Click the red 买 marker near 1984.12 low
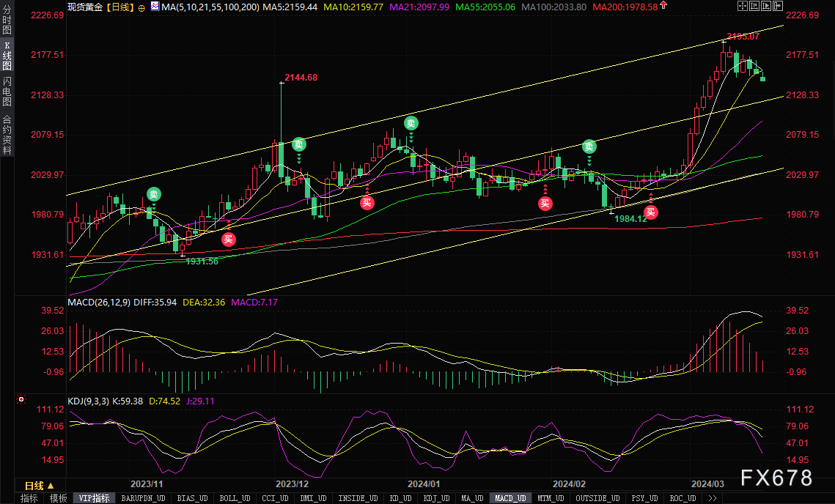The width and height of the screenshot is (835, 504). pyautogui.click(x=651, y=212)
